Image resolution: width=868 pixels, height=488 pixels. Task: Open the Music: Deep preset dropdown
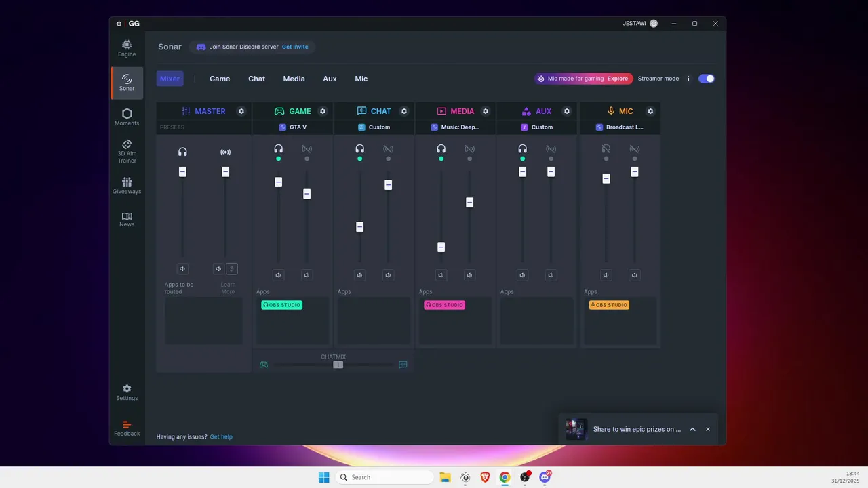[456, 127]
